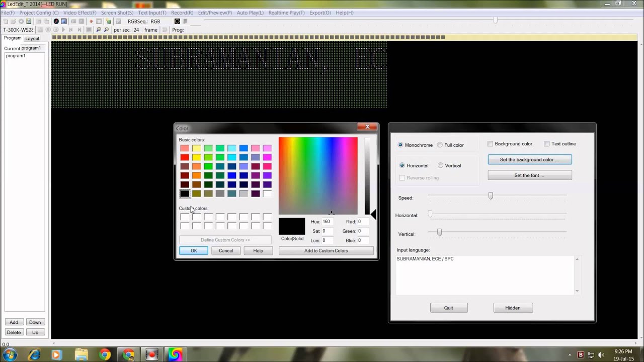This screenshot has width=644, height=362.
Task: Click the Hidden button
Action: coord(513,308)
